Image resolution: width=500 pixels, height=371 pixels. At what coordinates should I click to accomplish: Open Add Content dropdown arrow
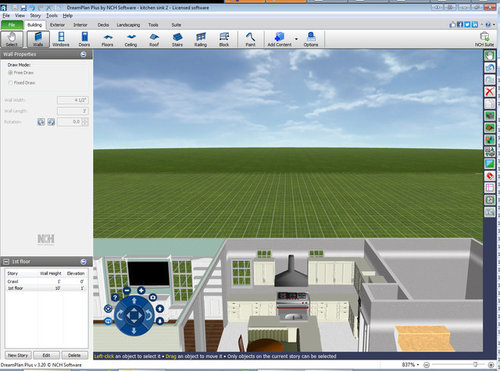click(296, 39)
